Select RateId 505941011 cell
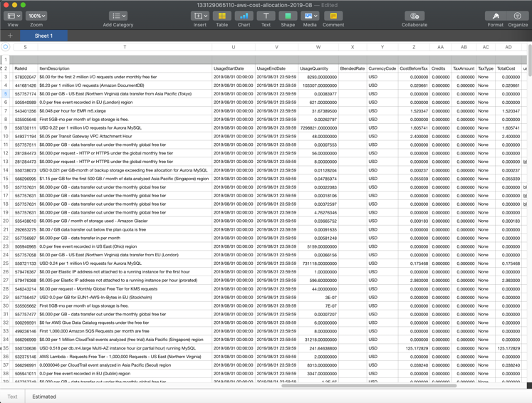Image resolution: width=532 pixels, height=403 pixels. [26, 374]
